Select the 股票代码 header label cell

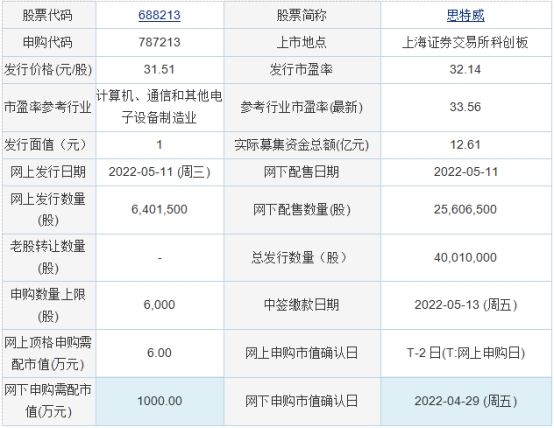pos(49,15)
